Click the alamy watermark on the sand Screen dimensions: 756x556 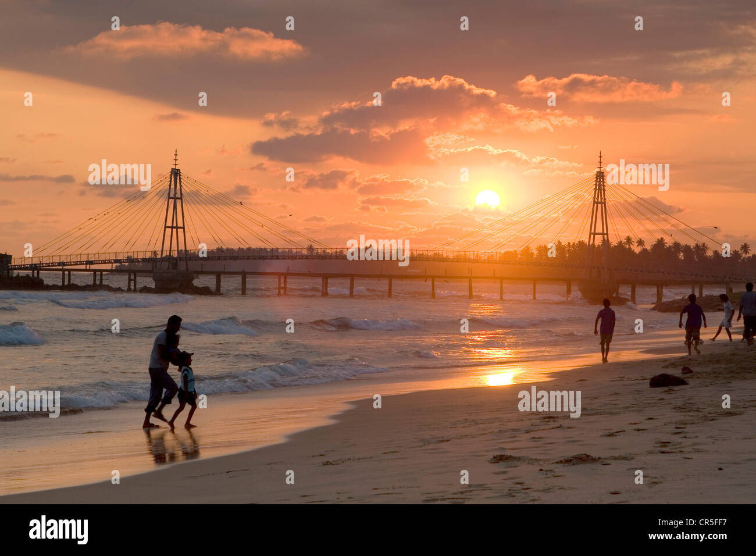tap(549, 401)
